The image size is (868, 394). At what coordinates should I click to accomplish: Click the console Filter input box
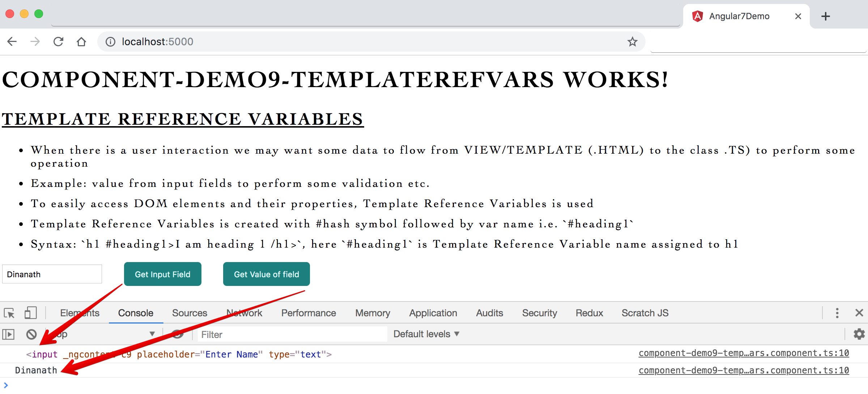point(292,334)
